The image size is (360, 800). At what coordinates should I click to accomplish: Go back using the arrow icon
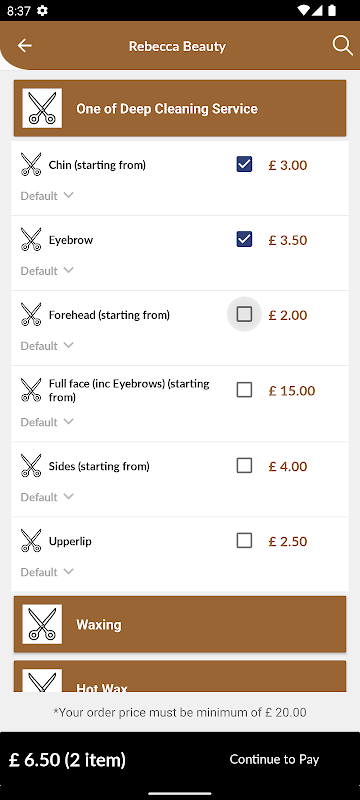24,46
